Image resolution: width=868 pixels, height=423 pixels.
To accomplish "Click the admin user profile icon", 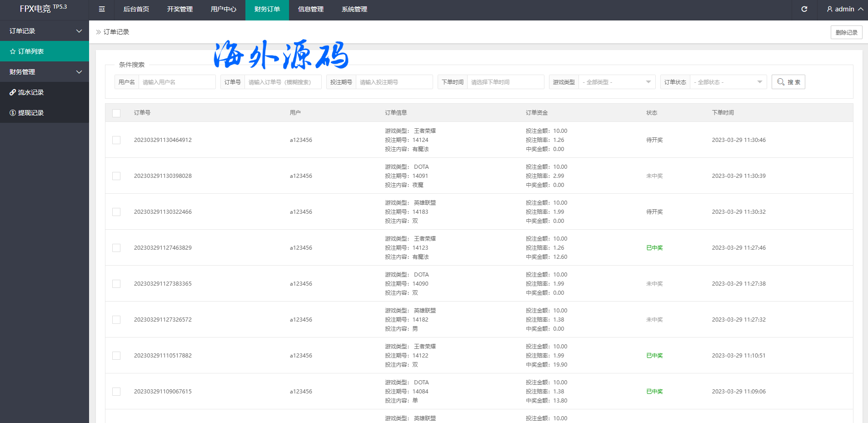I will 829,9.
